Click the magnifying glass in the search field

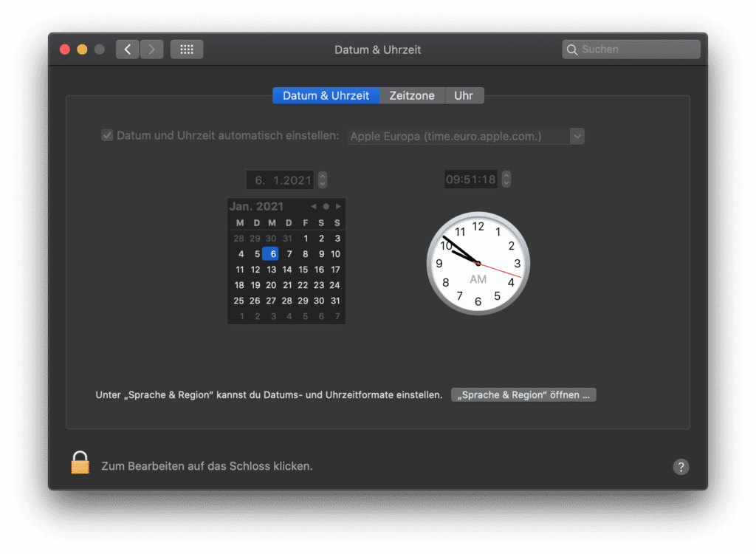point(572,49)
